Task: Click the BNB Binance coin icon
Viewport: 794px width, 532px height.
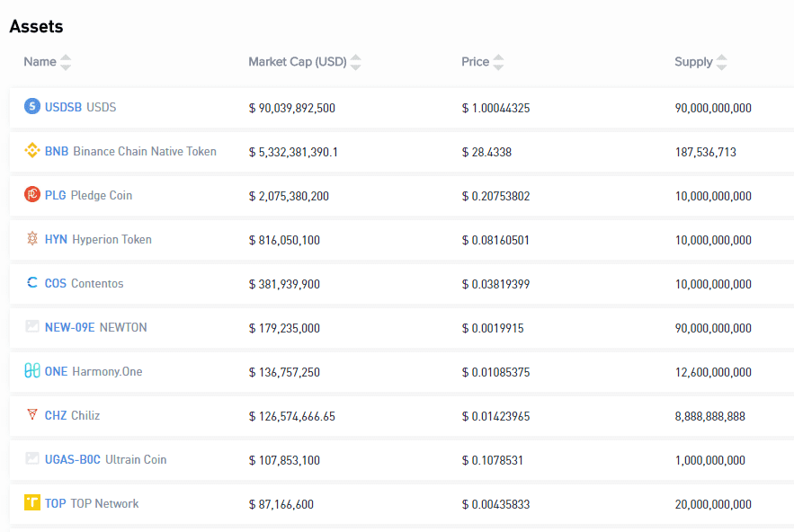Action: tap(31, 150)
